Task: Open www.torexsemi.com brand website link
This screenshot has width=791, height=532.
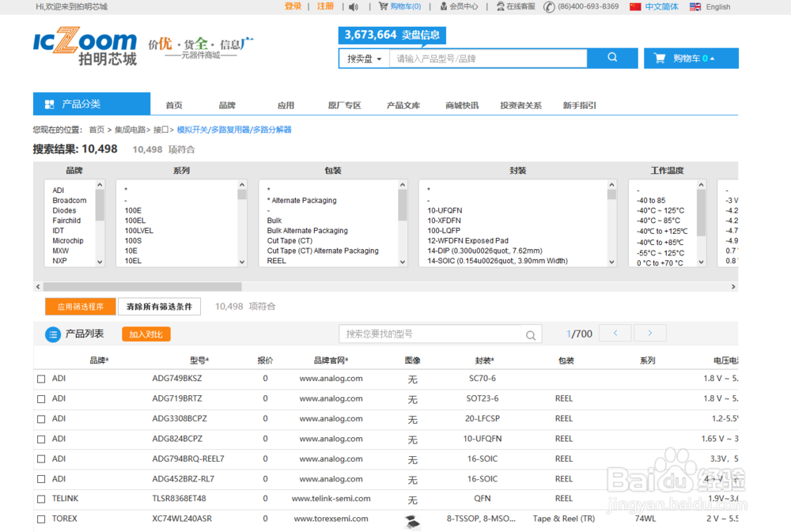Action: 331,519
